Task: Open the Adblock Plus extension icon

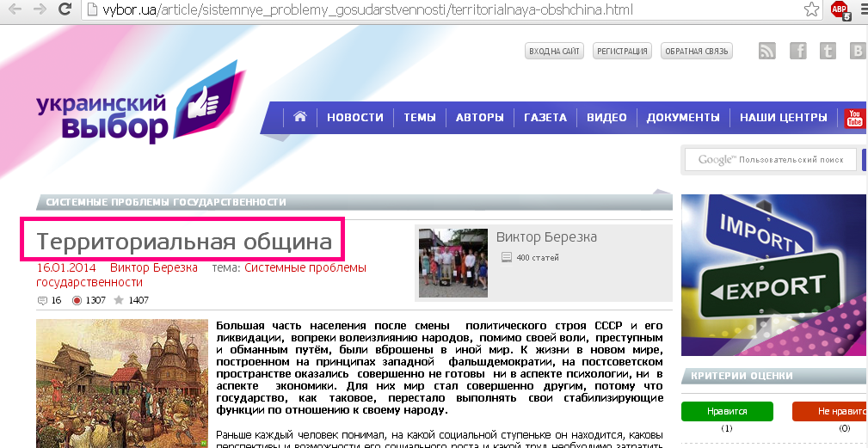Action: [839, 10]
